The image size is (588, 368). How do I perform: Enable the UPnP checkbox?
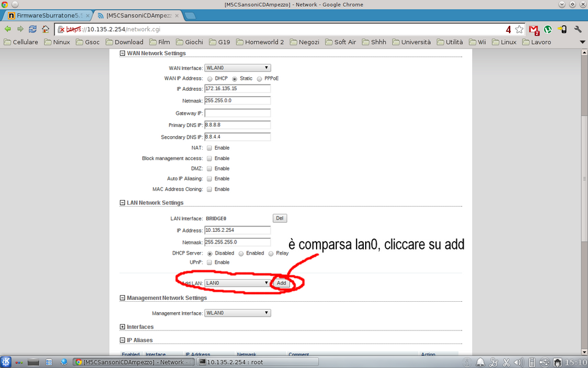(x=209, y=263)
